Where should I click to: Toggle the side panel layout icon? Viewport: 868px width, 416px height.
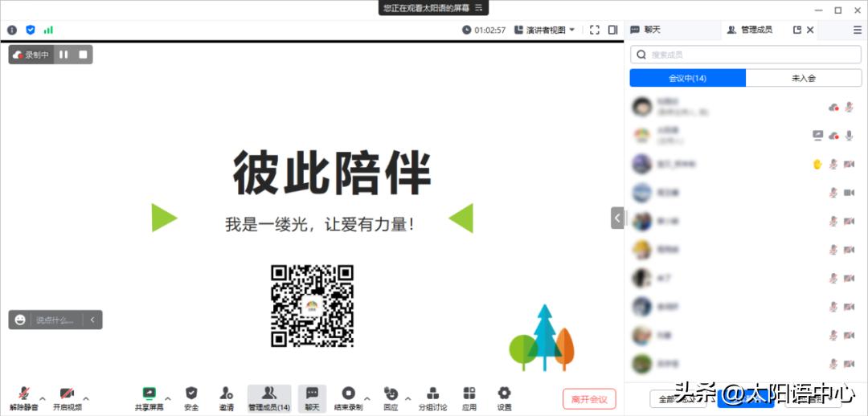[x=612, y=30]
